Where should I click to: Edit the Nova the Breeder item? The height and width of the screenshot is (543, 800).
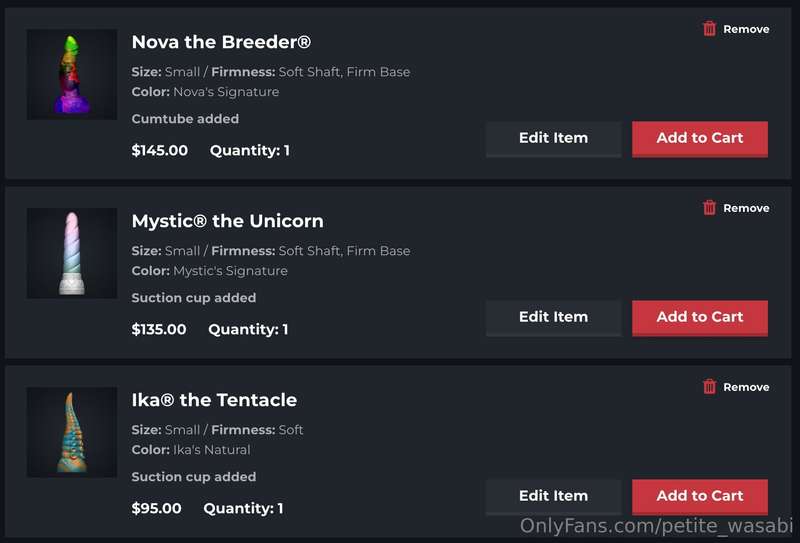click(x=554, y=139)
